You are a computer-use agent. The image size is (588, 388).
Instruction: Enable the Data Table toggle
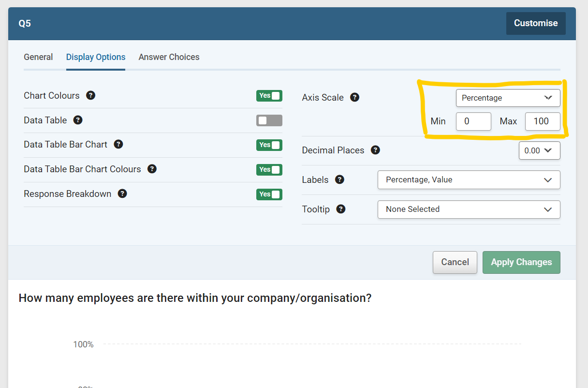coord(269,120)
